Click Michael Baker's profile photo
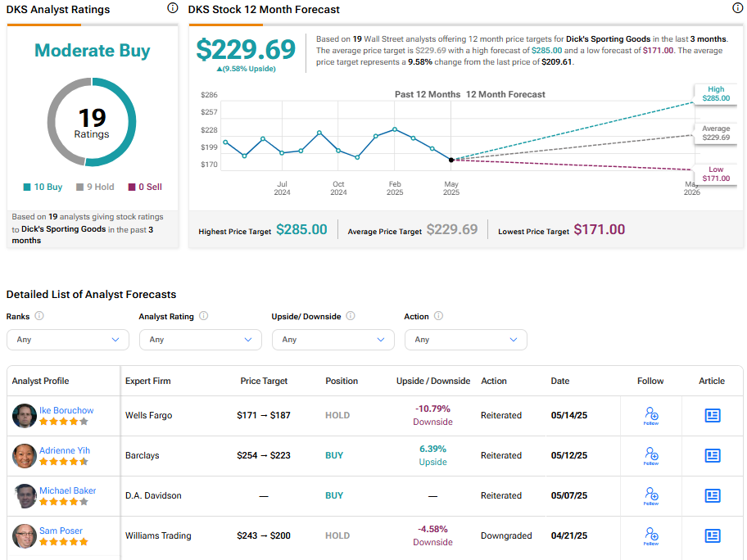The height and width of the screenshot is (560, 747). point(25,495)
